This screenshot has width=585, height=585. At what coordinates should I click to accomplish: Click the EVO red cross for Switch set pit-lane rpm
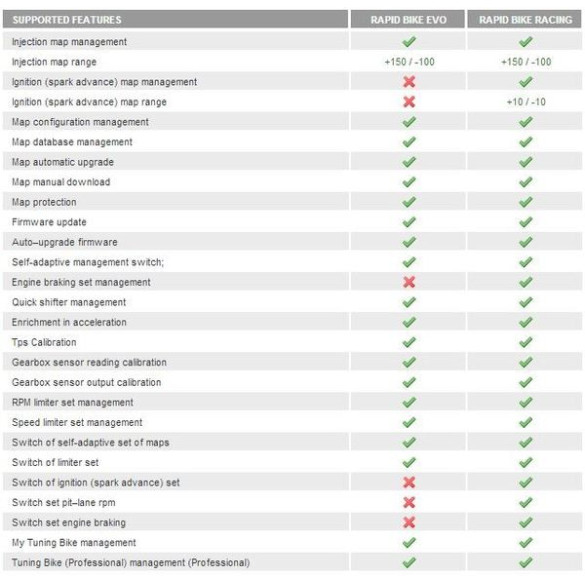coord(409,503)
